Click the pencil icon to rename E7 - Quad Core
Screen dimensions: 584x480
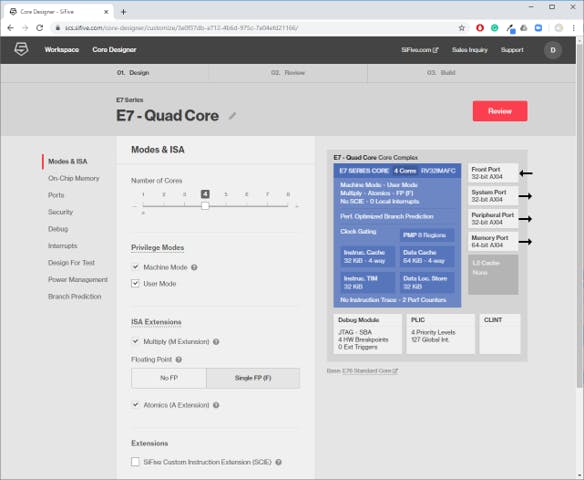[232, 116]
